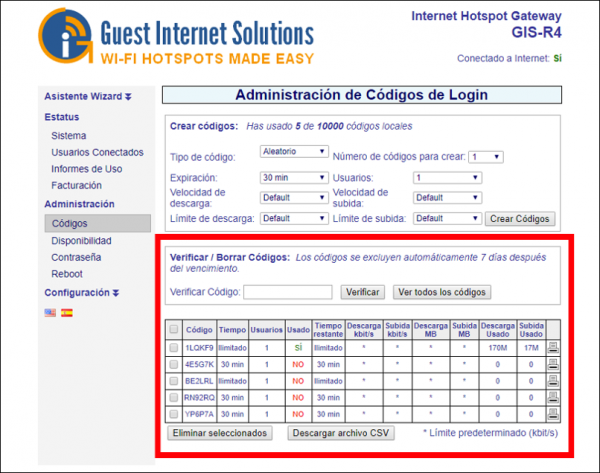The image size is (600, 473).
Task: Click Ver todos los códigos button
Action: 442,292
